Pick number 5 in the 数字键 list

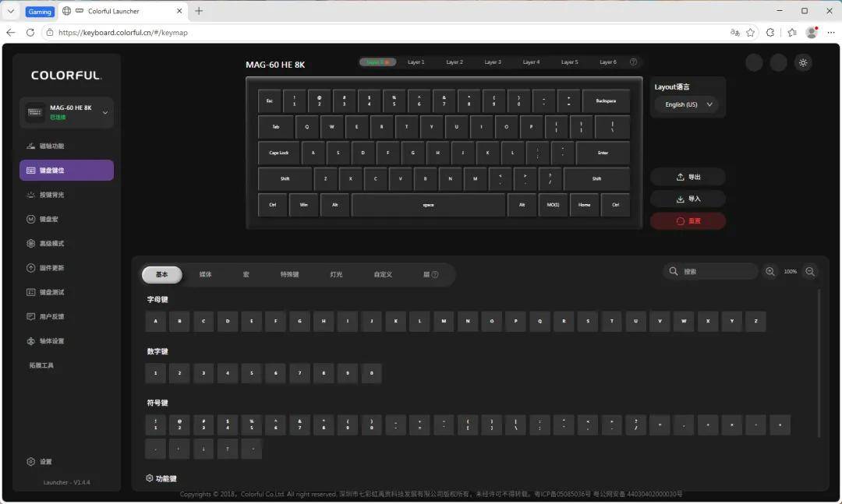point(251,373)
